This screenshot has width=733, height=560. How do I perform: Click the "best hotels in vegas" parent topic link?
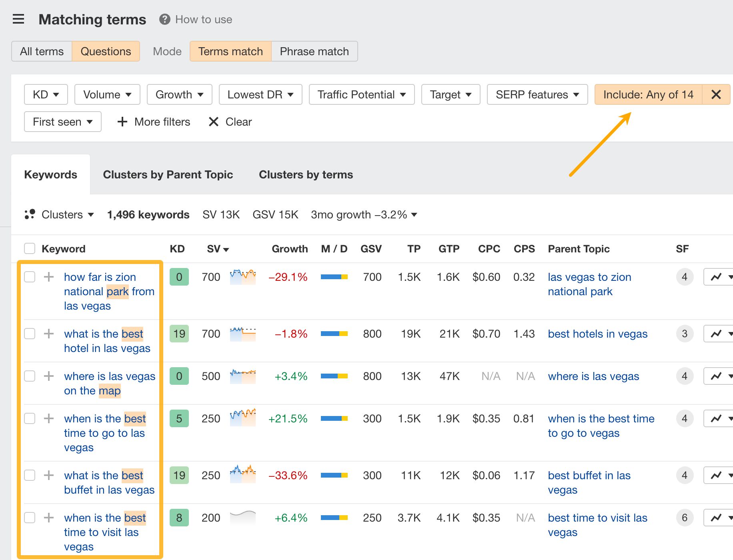pos(597,334)
